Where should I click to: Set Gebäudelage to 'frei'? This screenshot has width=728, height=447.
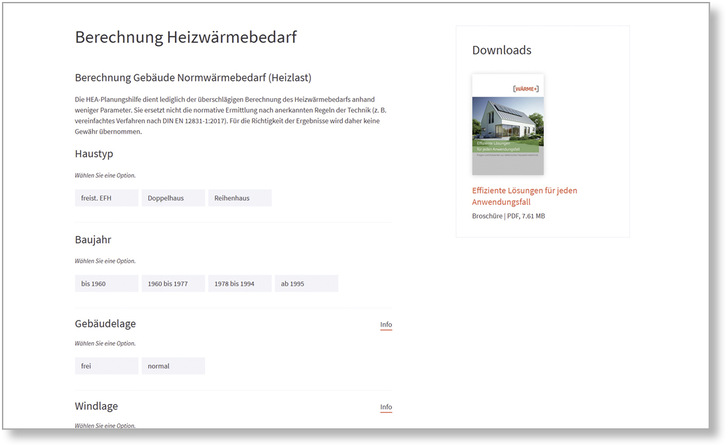point(106,366)
